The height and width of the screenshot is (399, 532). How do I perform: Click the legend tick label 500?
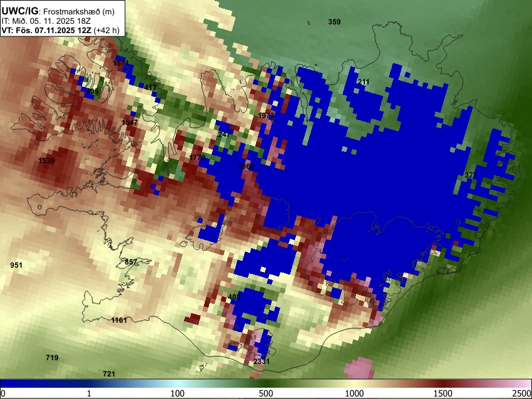coord(266,393)
